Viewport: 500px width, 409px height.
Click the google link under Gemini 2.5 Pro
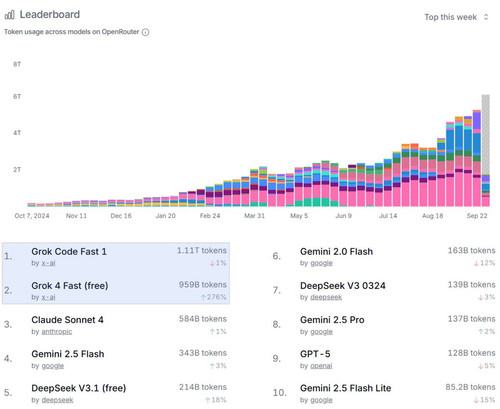coord(321,332)
